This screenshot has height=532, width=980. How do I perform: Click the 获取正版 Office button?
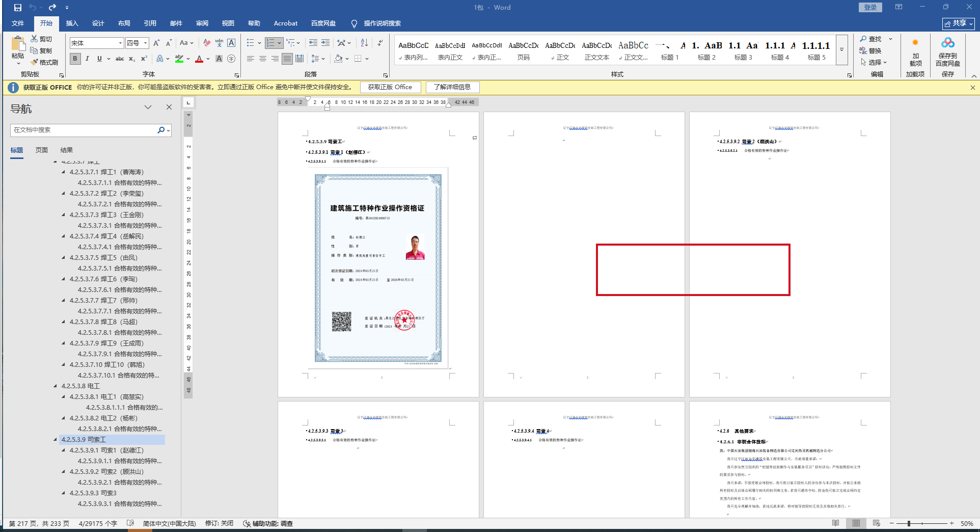pos(390,87)
